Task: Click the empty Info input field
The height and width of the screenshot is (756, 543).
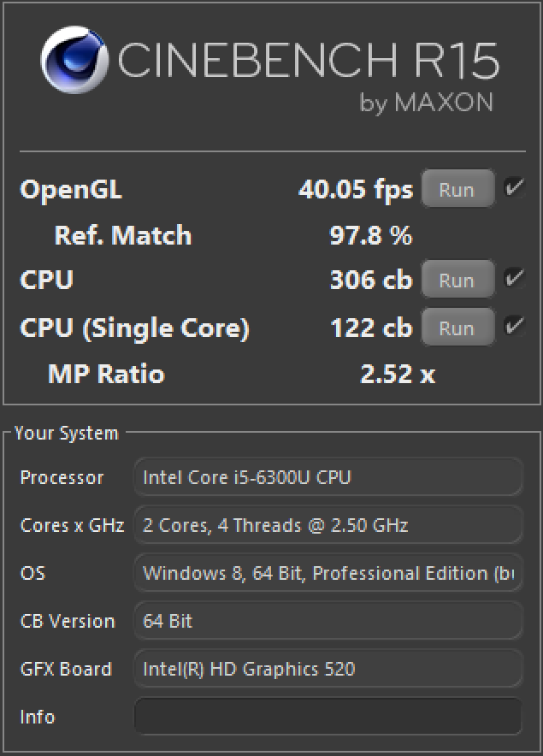Action: tap(328, 717)
